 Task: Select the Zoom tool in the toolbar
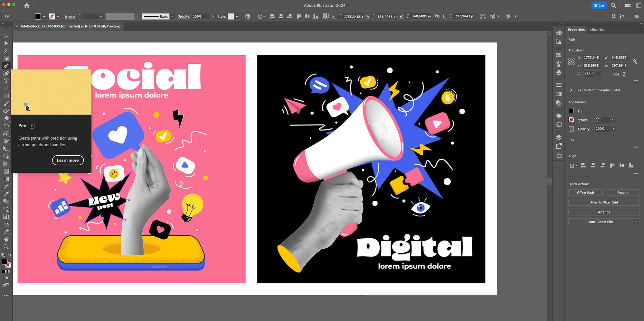6,247
